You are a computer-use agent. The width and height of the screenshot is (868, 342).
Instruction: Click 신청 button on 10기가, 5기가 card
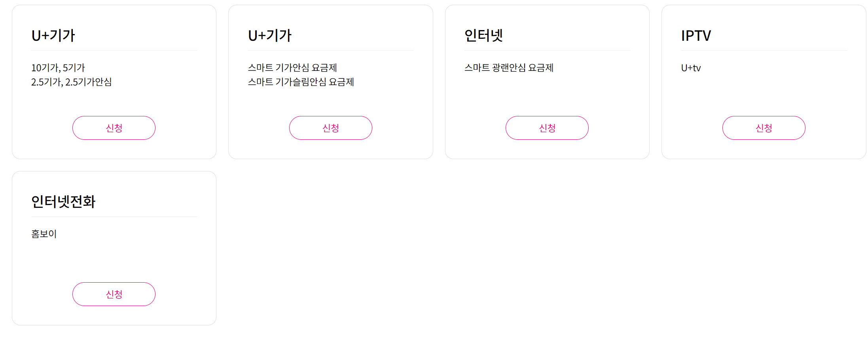click(x=114, y=128)
